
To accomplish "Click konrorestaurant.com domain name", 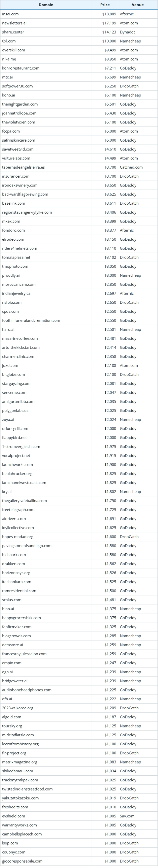I will [21, 68].
